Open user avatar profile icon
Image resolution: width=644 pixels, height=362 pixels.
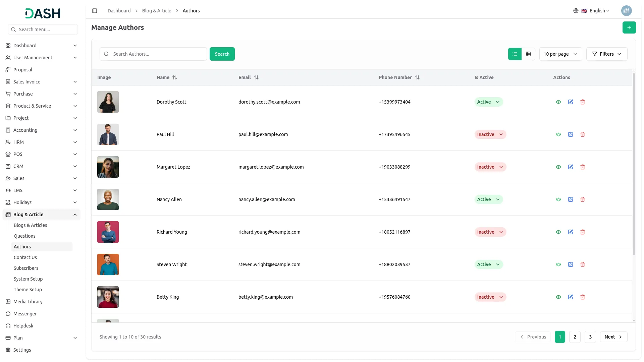(x=626, y=11)
